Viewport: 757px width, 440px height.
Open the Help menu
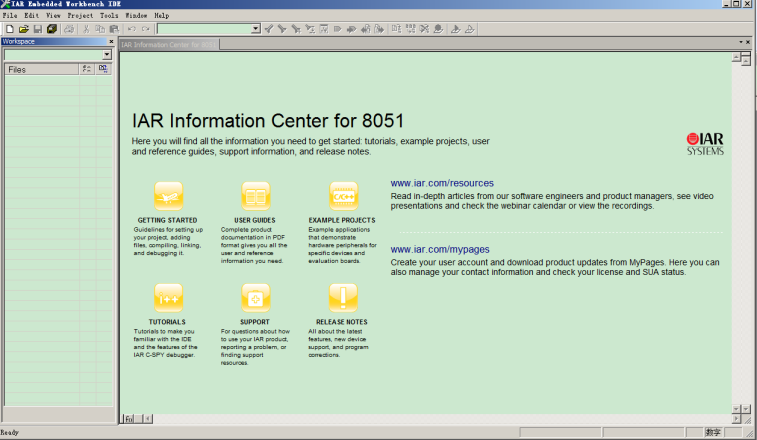(x=162, y=15)
